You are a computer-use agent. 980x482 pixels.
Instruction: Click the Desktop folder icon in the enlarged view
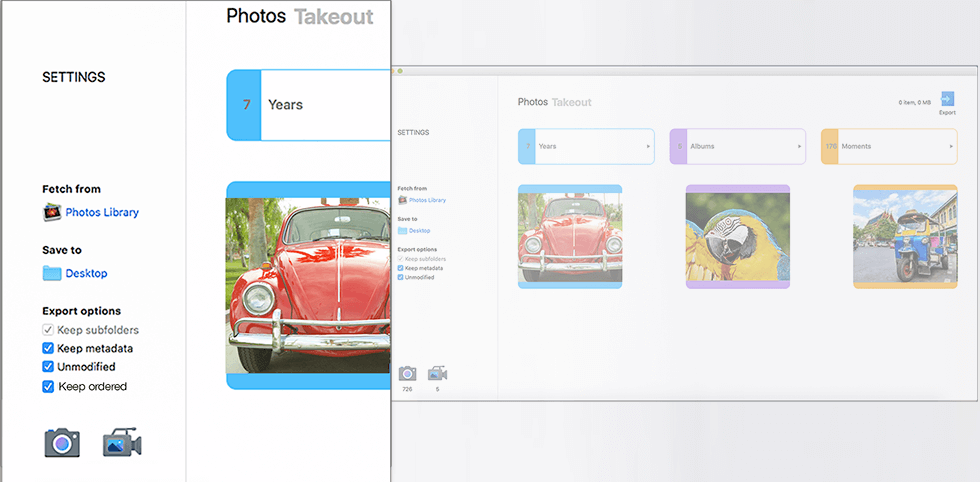(x=52, y=273)
